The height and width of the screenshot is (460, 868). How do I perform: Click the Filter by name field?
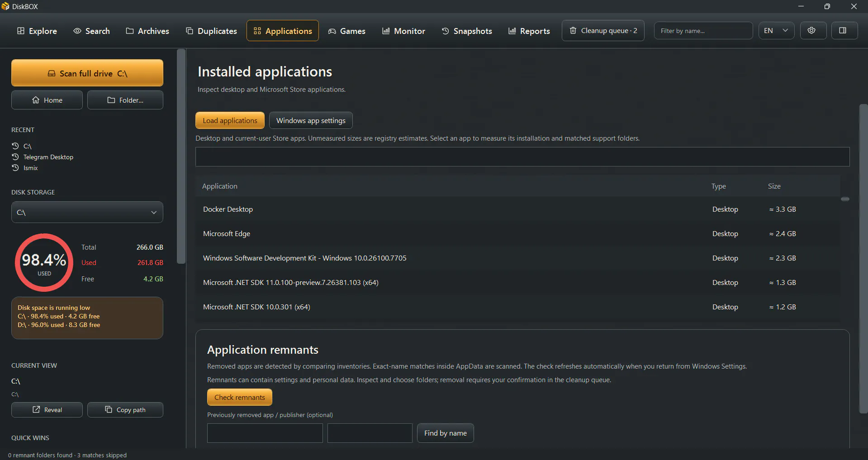pyautogui.click(x=703, y=31)
